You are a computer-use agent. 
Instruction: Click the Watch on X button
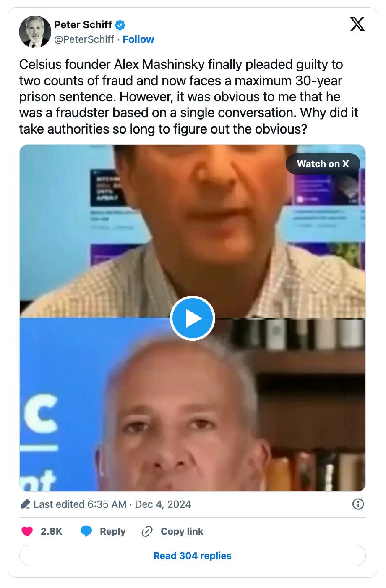coord(323,164)
